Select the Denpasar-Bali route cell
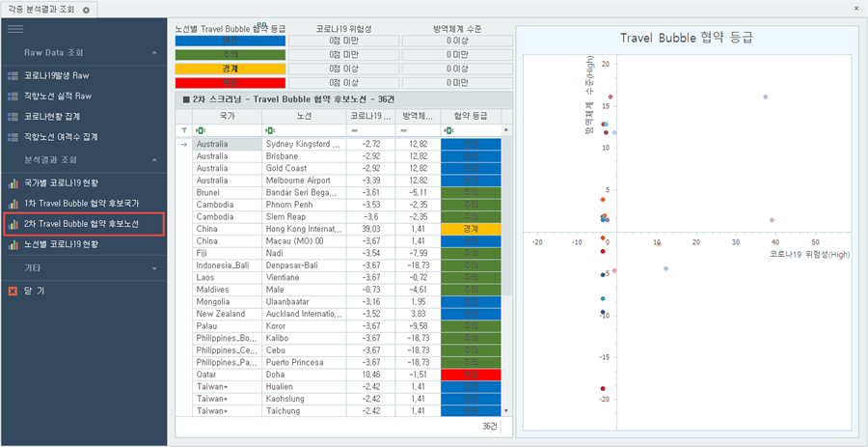The height and width of the screenshot is (447, 868). point(304,265)
